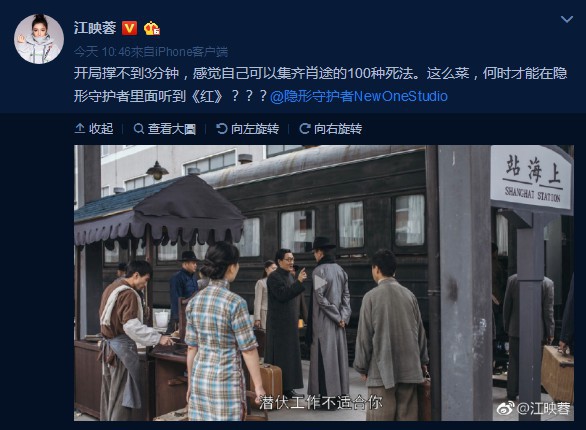Select the magnifier icon beside 查看大图
This screenshot has width=586, height=430.
139,129
